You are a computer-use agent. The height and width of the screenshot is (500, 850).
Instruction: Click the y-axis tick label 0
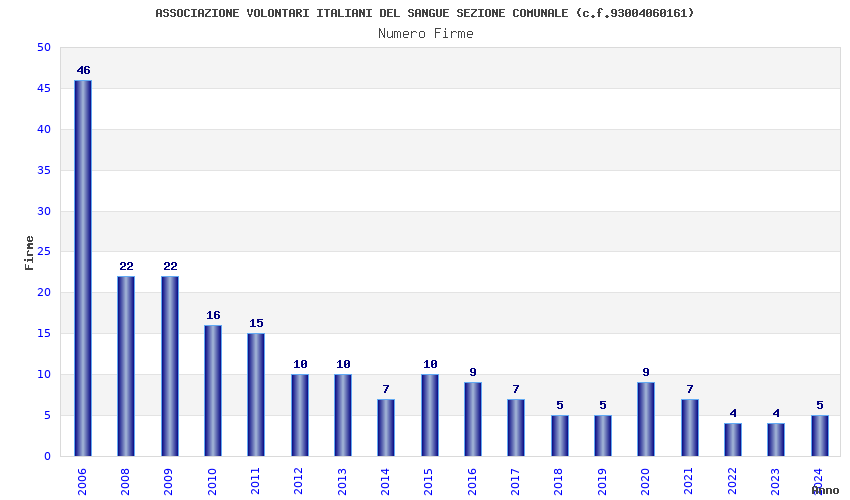[48, 457]
